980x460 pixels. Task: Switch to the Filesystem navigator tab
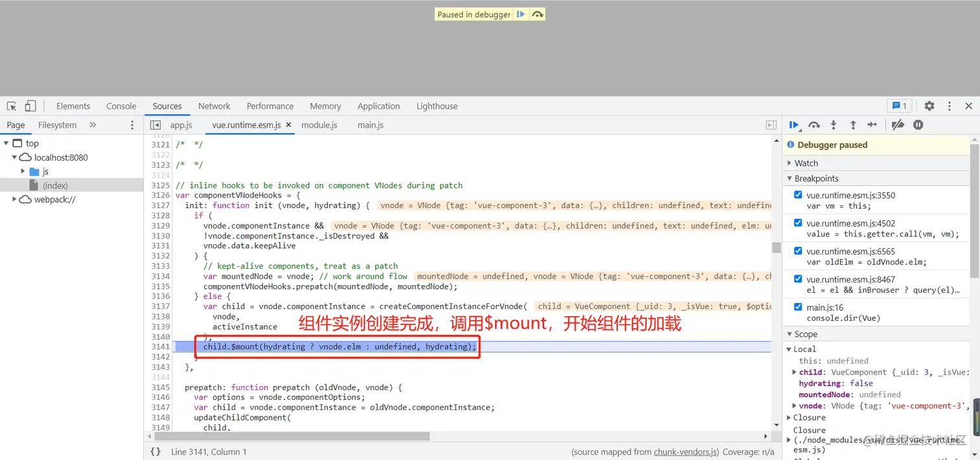coord(57,125)
